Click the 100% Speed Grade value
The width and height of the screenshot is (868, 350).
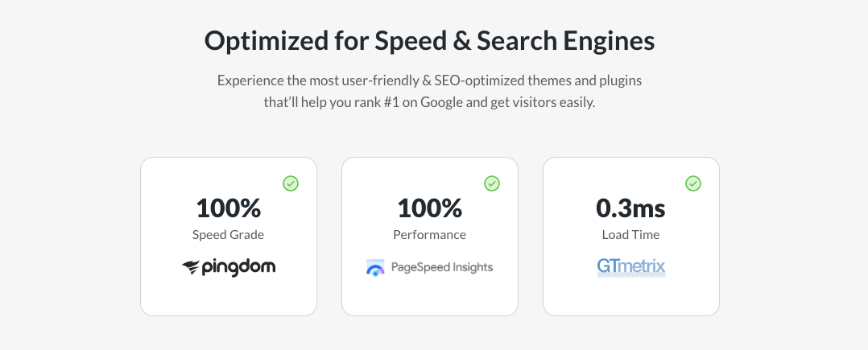(228, 208)
